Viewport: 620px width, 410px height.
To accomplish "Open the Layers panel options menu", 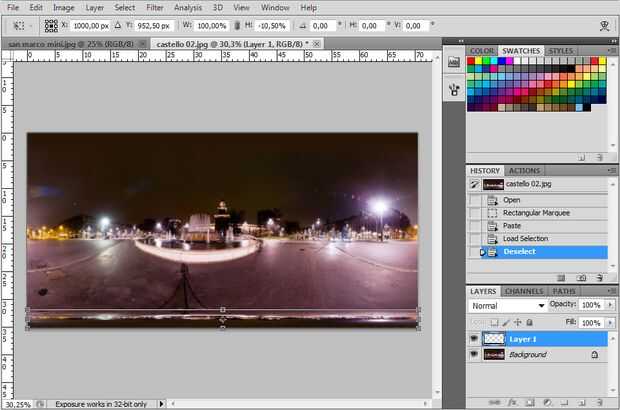I will point(612,291).
